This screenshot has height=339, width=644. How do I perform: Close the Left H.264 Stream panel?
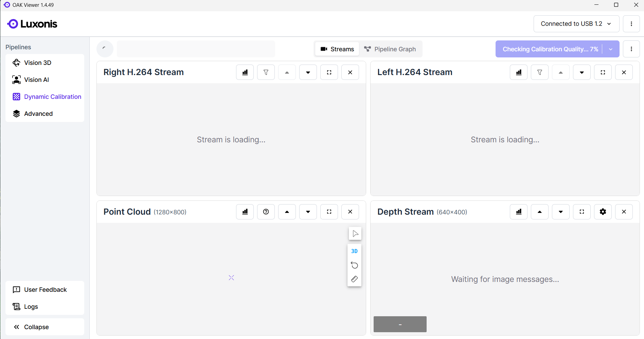[624, 72]
